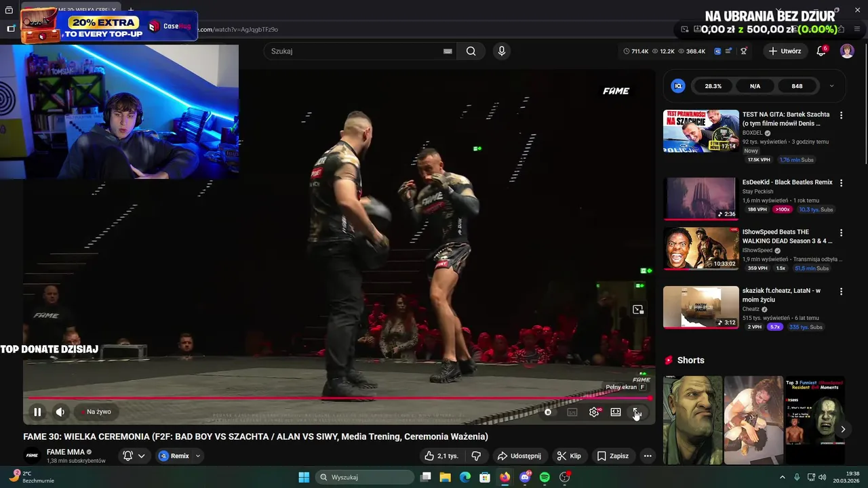Click the >100x red badge
The image size is (868, 488).
pos(783,209)
